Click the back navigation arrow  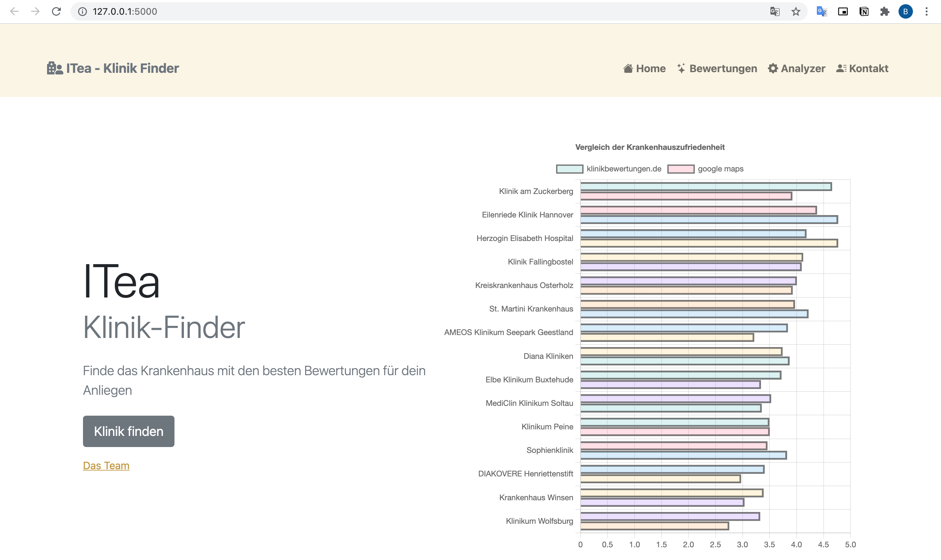pos(14,12)
